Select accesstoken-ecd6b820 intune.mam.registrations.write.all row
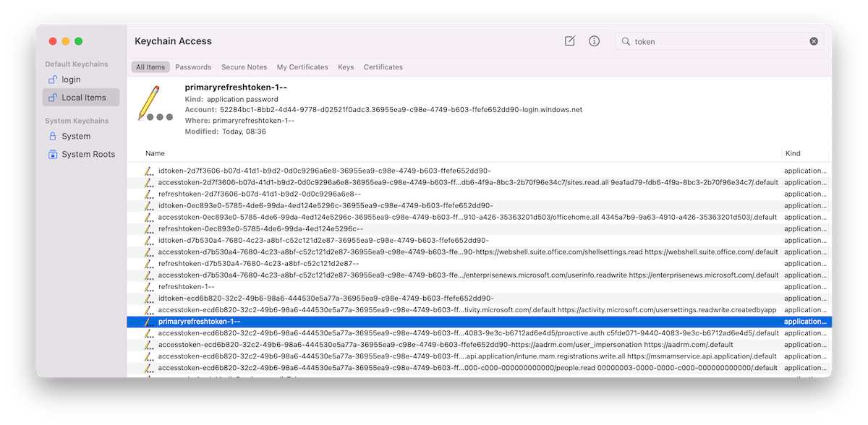This screenshot has height=425, width=868. pyautogui.click(x=479, y=356)
